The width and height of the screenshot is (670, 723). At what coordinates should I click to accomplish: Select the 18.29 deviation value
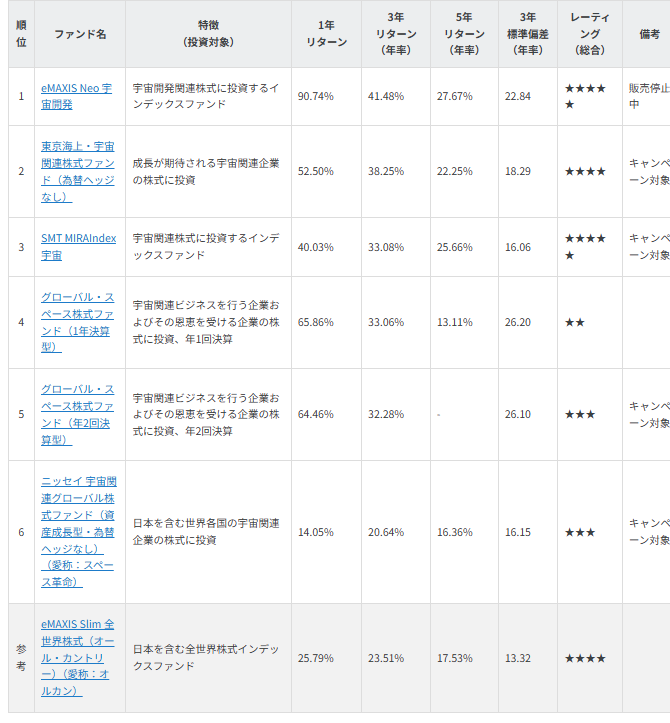[x=518, y=172]
